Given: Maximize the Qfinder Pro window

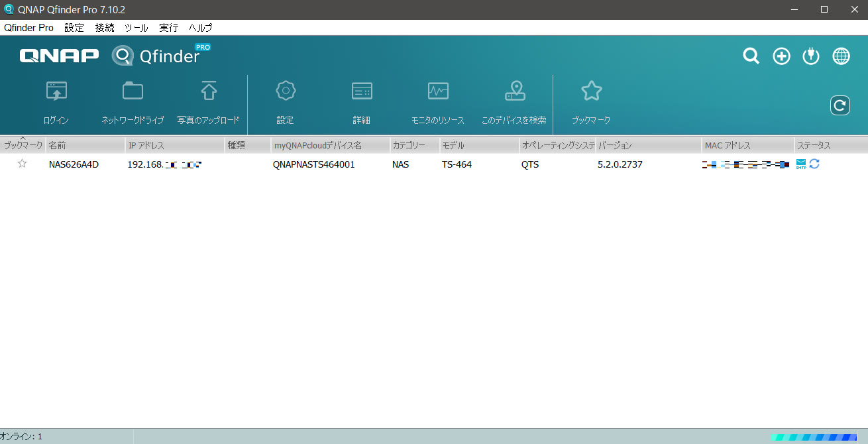Looking at the screenshot, I should pyautogui.click(x=824, y=9).
